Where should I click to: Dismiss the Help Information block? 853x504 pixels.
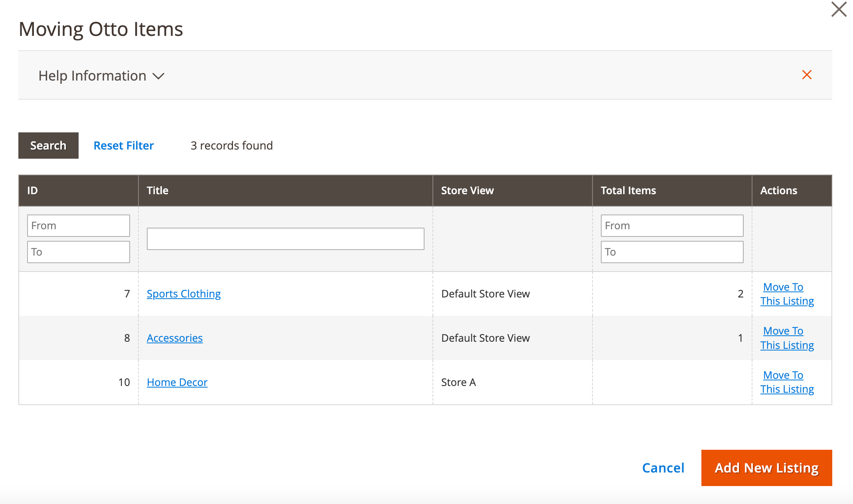click(x=807, y=75)
